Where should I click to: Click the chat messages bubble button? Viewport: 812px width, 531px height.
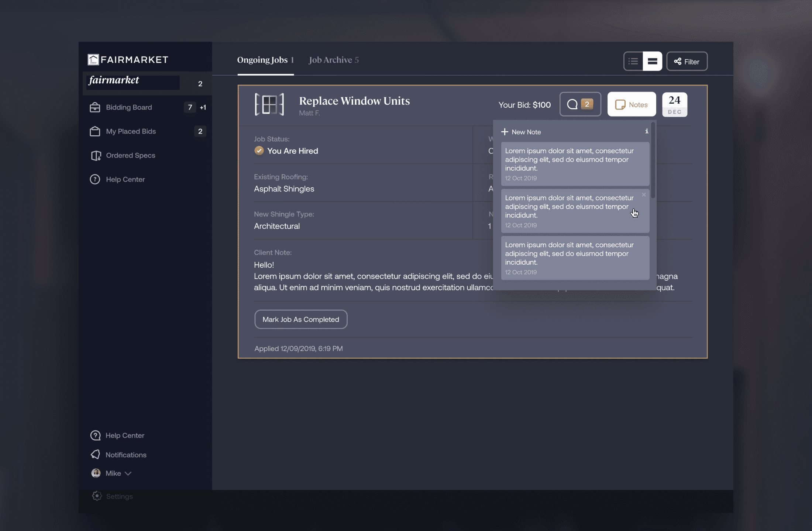pos(580,104)
